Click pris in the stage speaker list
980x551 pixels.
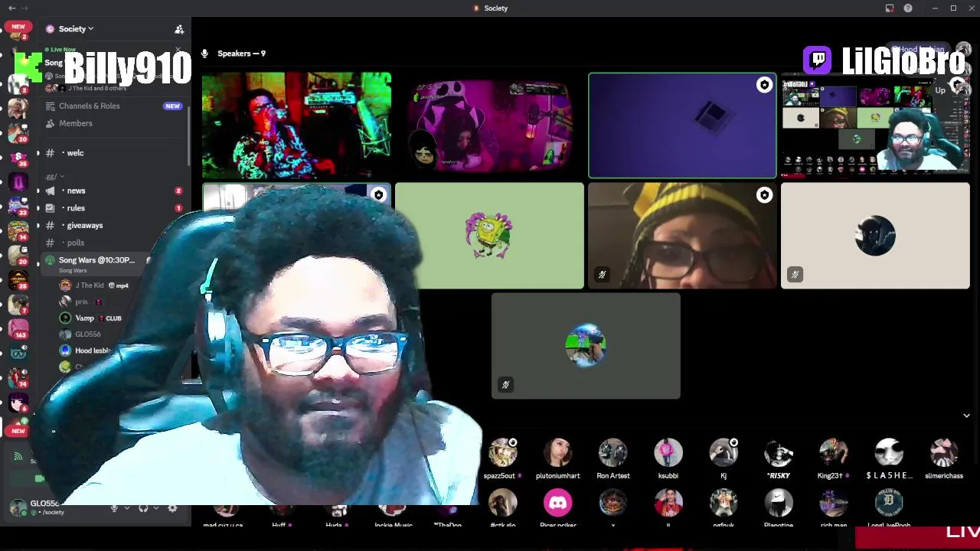(81, 302)
